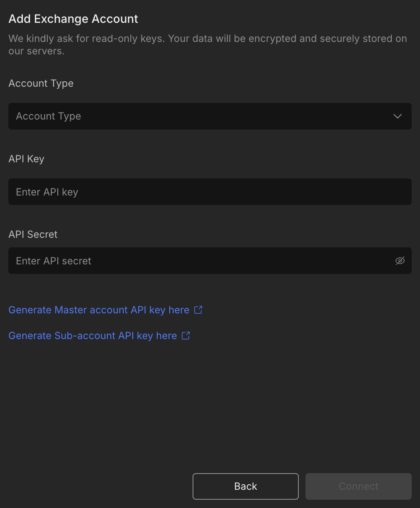Screen dimensions: 420x508
Task: Click external-link icon beside Sub-account link
Action: pos(186,335)
